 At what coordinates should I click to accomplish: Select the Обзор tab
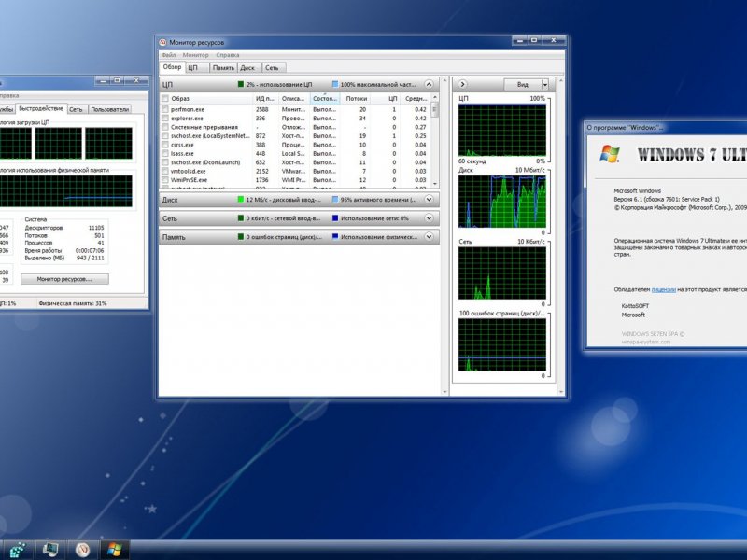[172, 67]
